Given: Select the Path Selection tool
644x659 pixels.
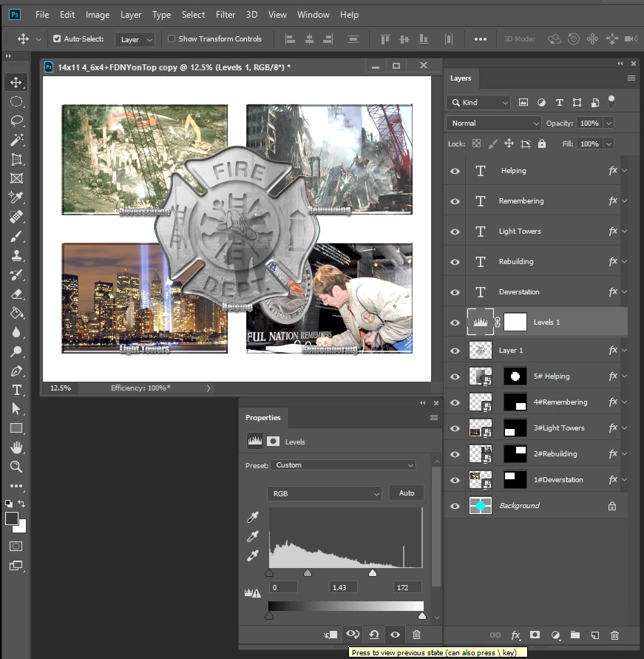Looking at the screenshot, I should click(x=16, y=409).
